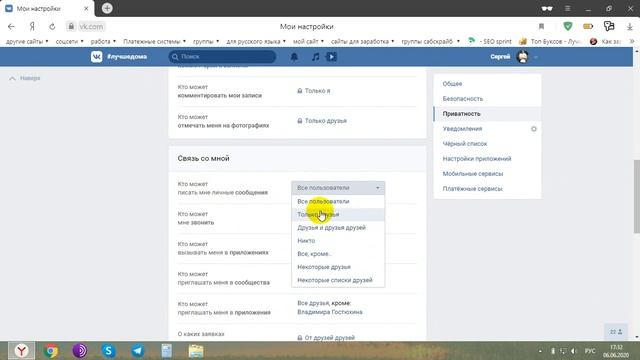
Task: Open the Сергей profile avatar menu
Action: click(523, 57)
